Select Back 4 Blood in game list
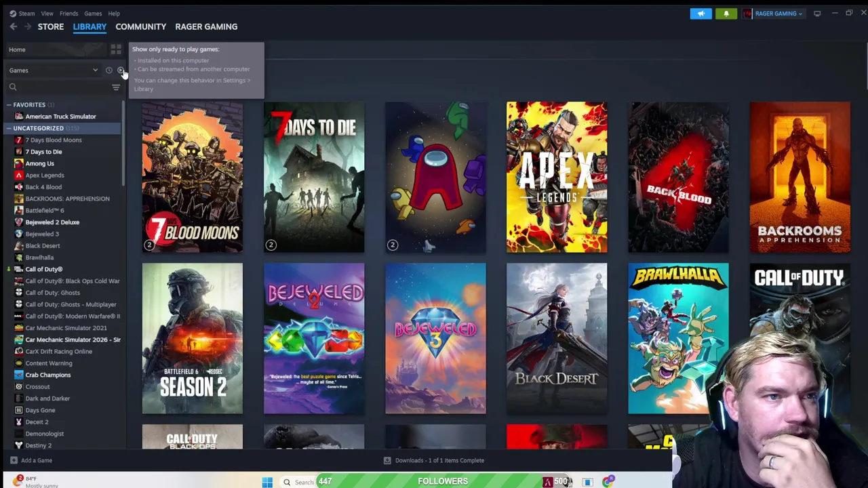This screenshot has width=868, height=488. click(43, 187)
